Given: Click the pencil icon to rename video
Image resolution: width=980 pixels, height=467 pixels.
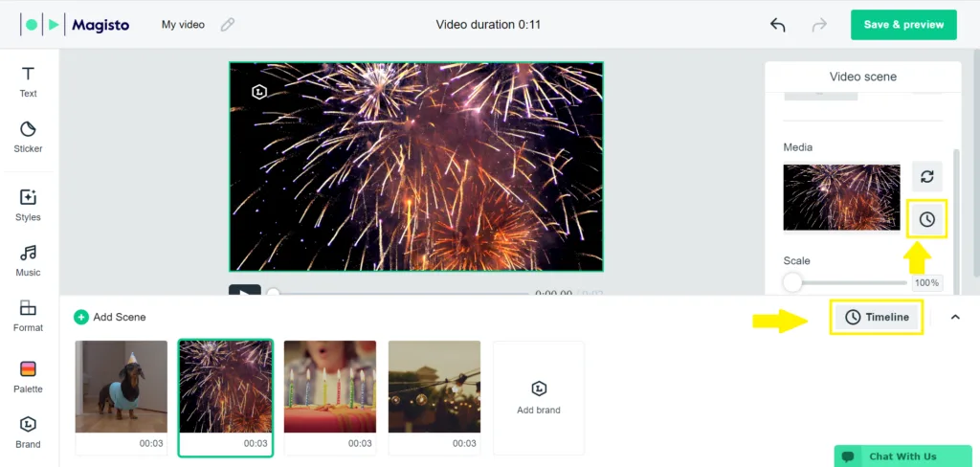Looking at the screenshot, I should coord(228,25).
